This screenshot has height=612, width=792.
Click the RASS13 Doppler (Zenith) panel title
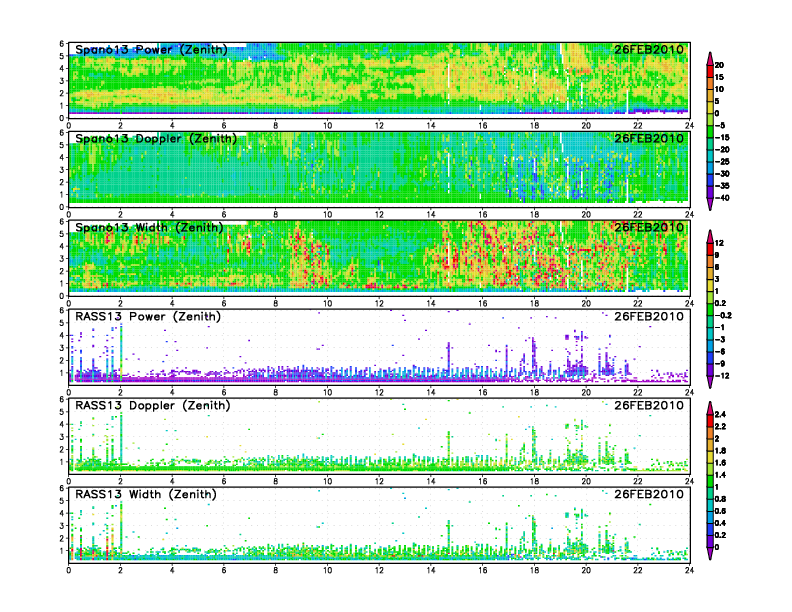coord(153,405)
